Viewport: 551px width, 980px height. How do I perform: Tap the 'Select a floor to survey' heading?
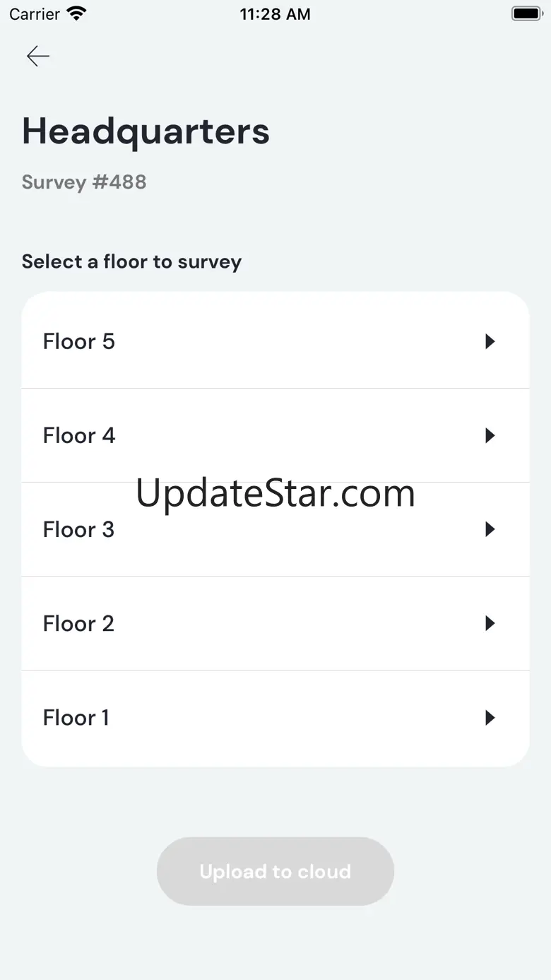[x=131, y=262]
